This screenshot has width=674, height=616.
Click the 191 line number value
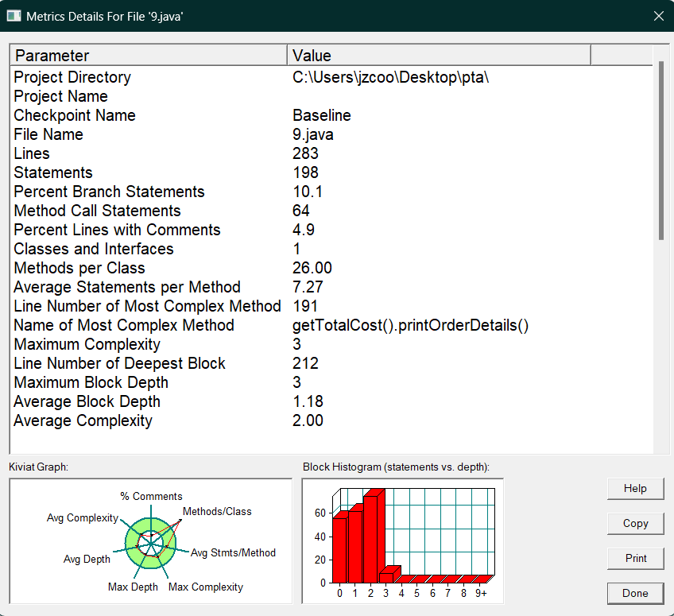(x=305, y=306)
